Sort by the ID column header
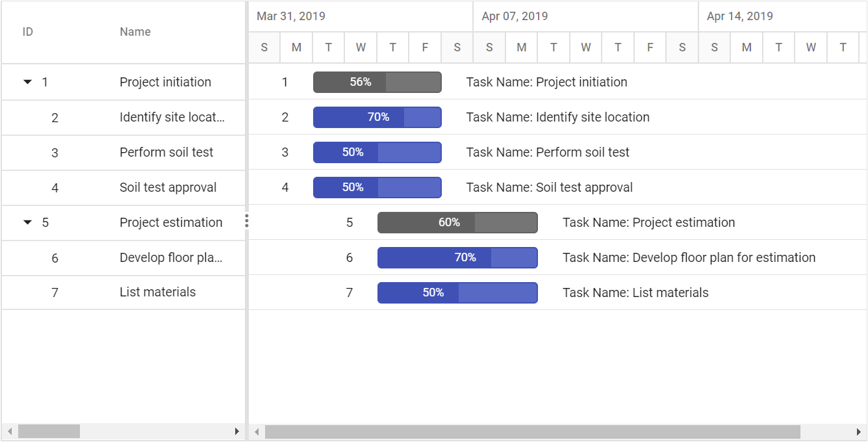 (28, 32)
